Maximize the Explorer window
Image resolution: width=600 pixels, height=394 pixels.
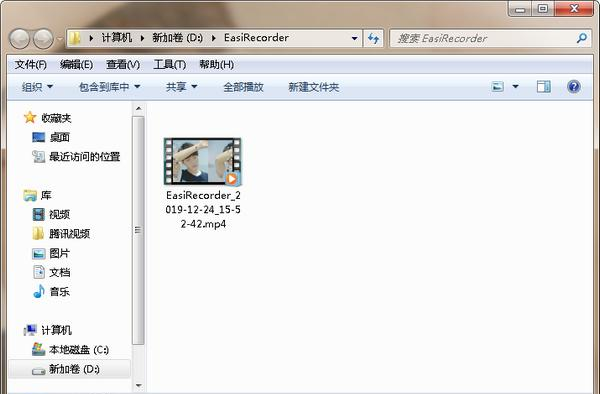(x=543, y=9)
